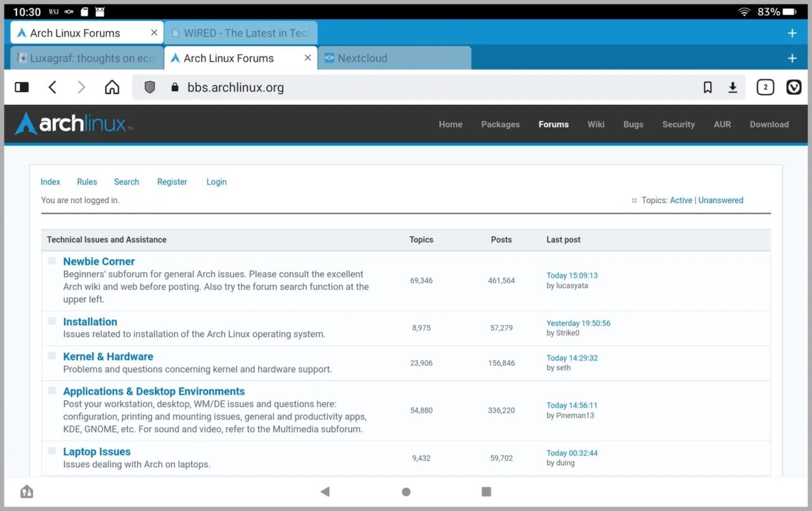Switch to the Nextcloud tab
The height and width of the screenshot is (511, 812).
[393, 58]
